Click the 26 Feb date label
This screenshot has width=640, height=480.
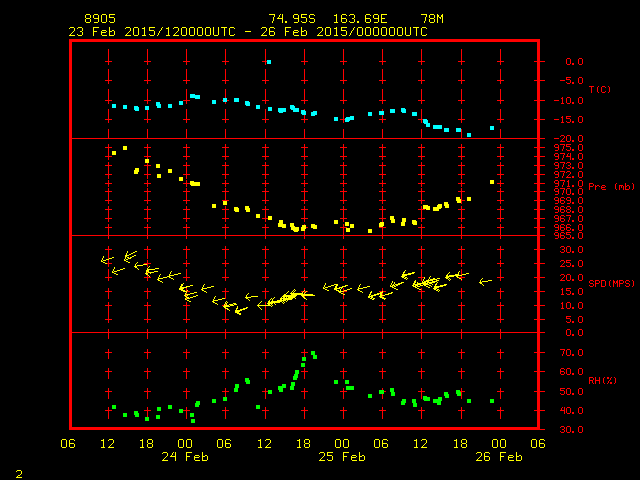tap(499, 457)
